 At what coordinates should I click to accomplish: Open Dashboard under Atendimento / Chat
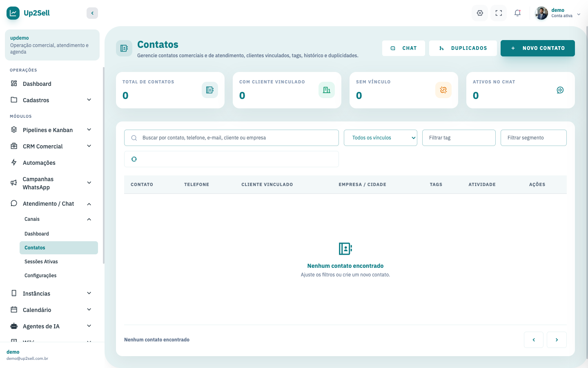click(x=59, y=234)
